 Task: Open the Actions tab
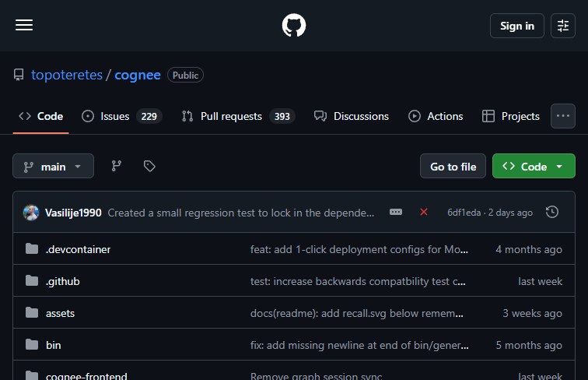(436, 116)
